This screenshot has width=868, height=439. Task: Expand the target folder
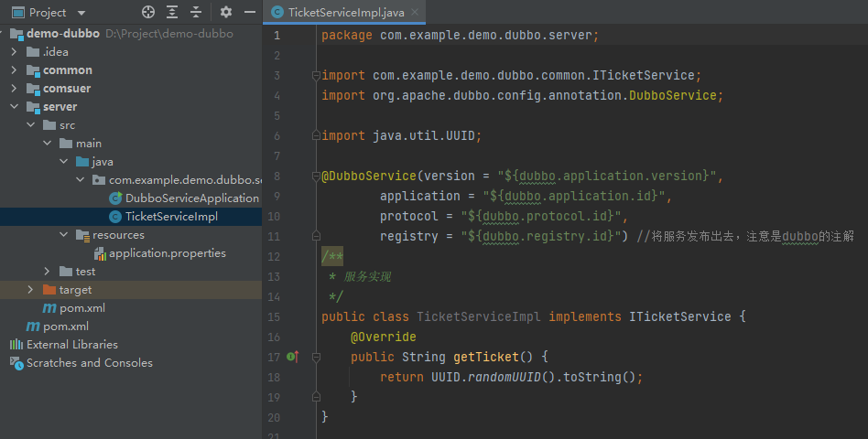point(31,290)
